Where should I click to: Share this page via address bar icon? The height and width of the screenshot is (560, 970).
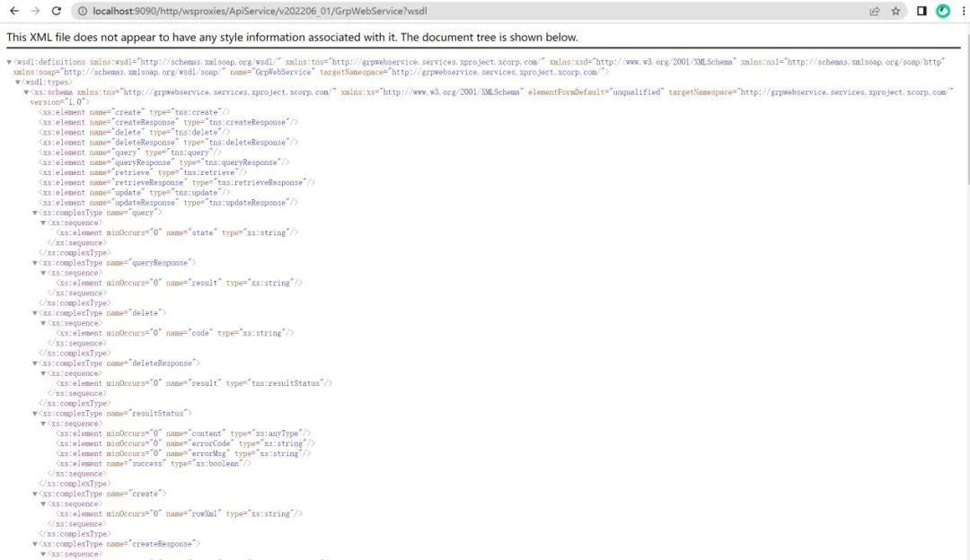click(x=875, y=11)
